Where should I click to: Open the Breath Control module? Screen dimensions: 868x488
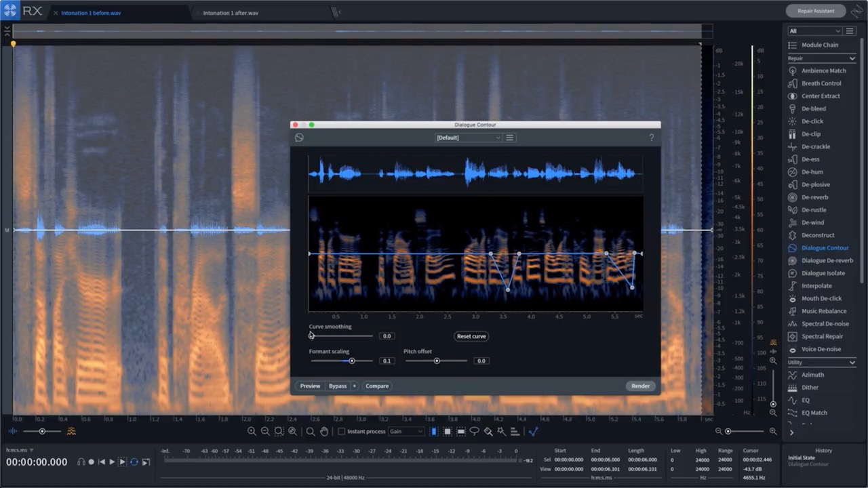point(821,83)
